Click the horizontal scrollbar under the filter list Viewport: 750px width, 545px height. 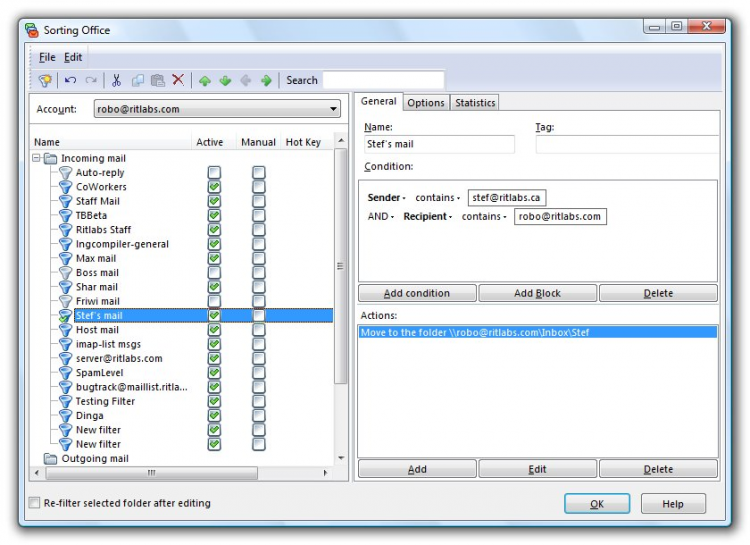152,473
